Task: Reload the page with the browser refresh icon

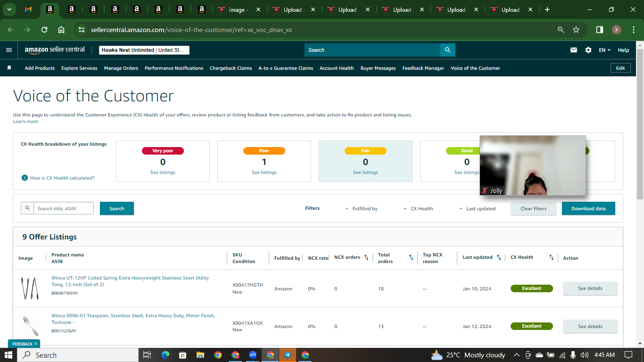Action: pyautogui.click(x=44, y=30)
